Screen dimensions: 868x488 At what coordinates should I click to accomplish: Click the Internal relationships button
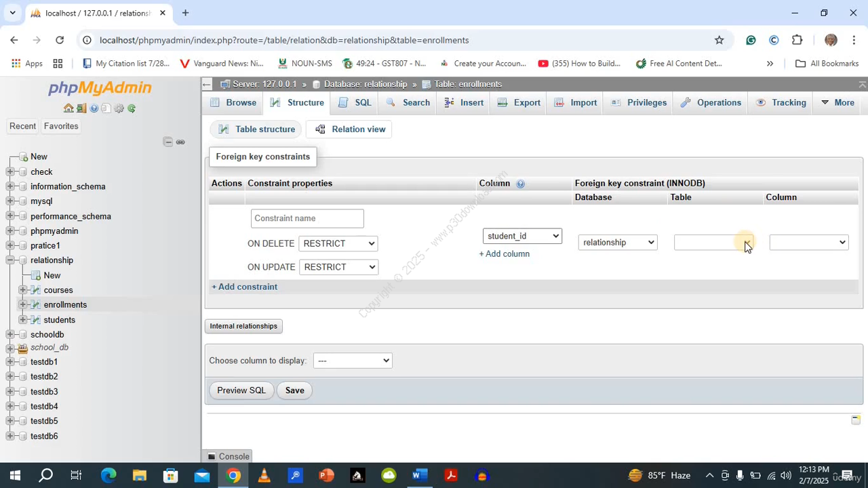243,326
